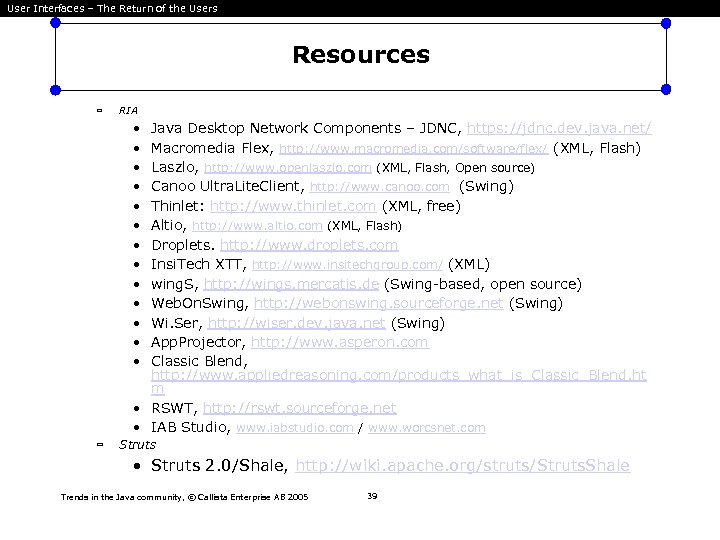Image resolution: width=720 pixels, height=540 pixels.
Task: Open the www.asperon.com link
Action: 340,343
